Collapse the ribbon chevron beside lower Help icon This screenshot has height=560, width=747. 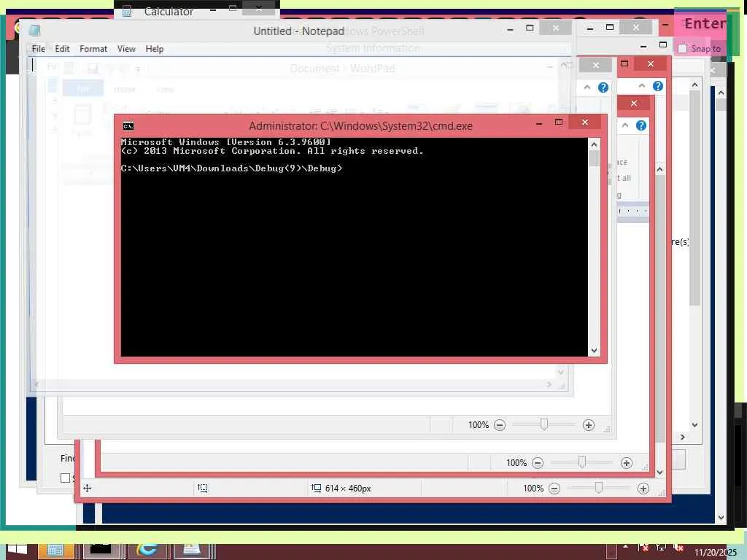(625, 125)
